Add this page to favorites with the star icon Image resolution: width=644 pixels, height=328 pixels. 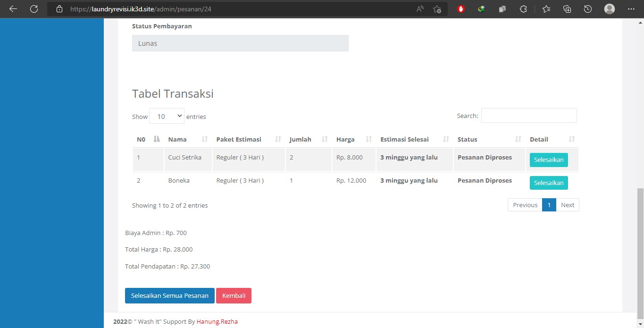pos(437,9)
